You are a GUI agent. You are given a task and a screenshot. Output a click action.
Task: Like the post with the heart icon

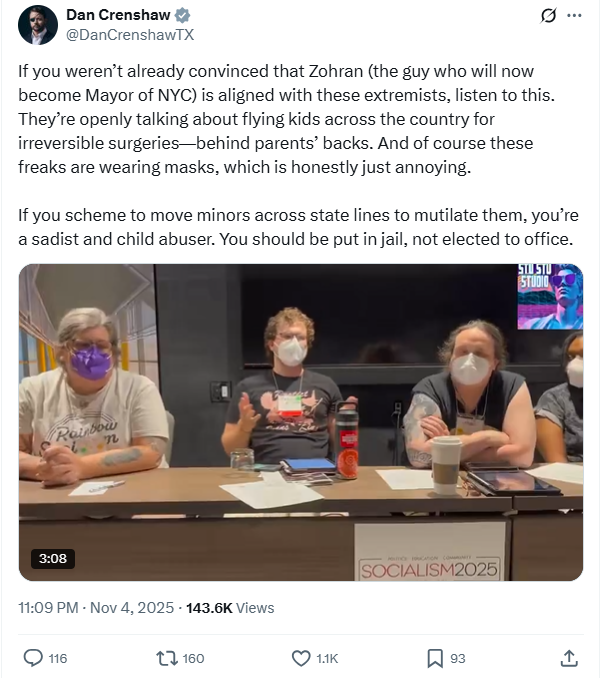click(x=300, y=658)
